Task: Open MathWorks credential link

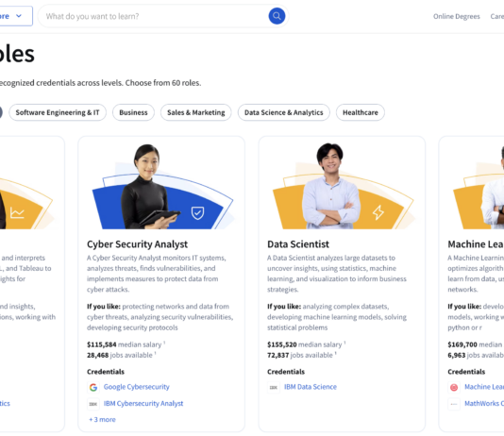Action: (484, 404)
